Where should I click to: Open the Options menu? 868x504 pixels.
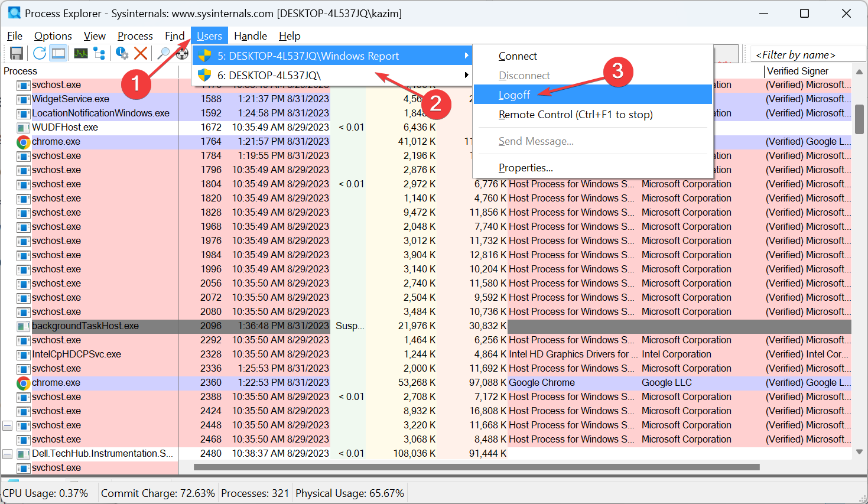(x=53, y=36)
